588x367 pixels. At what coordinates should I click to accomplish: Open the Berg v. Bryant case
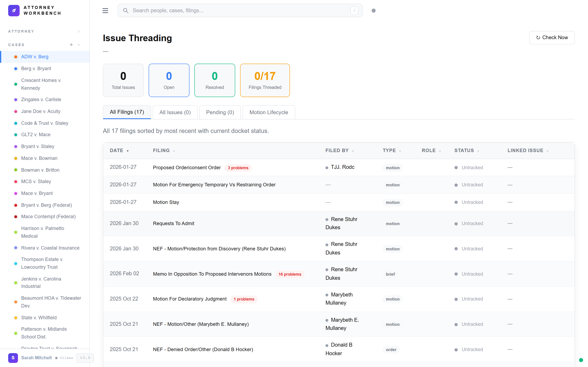[x=36, y=69]
